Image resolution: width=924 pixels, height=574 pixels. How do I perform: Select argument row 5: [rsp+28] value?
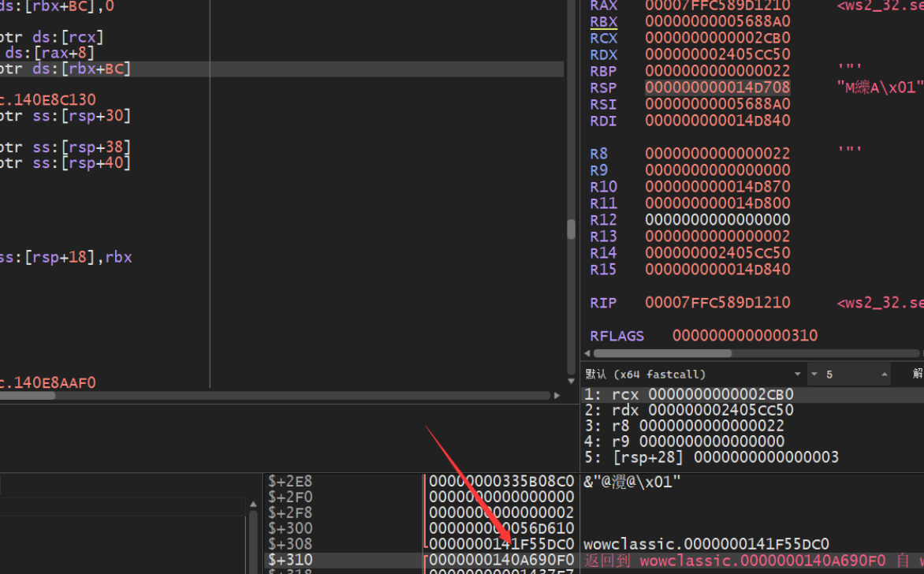point(752,457)
